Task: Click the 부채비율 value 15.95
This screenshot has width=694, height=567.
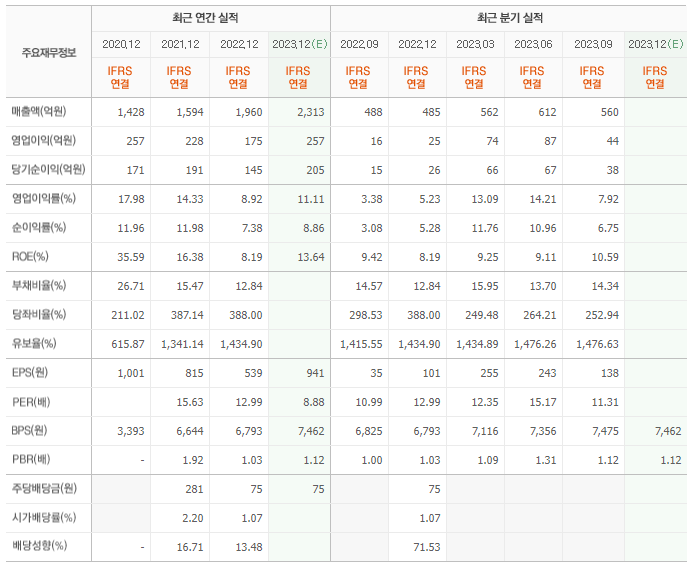Action: pos(485,286)
